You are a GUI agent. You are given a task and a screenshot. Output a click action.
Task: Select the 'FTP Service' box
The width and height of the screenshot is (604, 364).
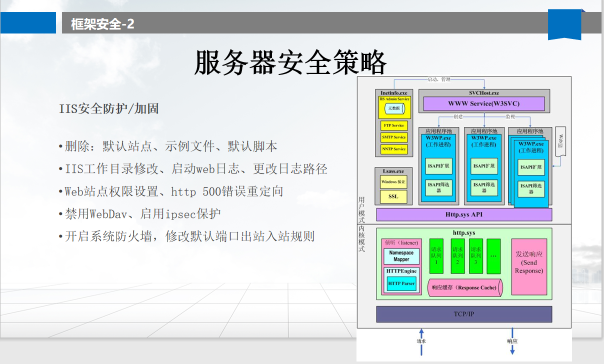tap(394, 125)
